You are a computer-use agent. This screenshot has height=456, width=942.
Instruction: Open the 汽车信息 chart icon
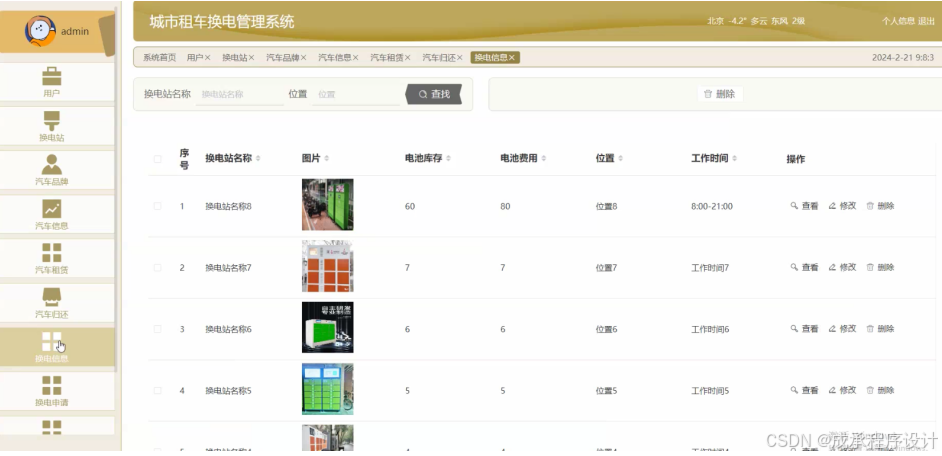pos(52,208)
